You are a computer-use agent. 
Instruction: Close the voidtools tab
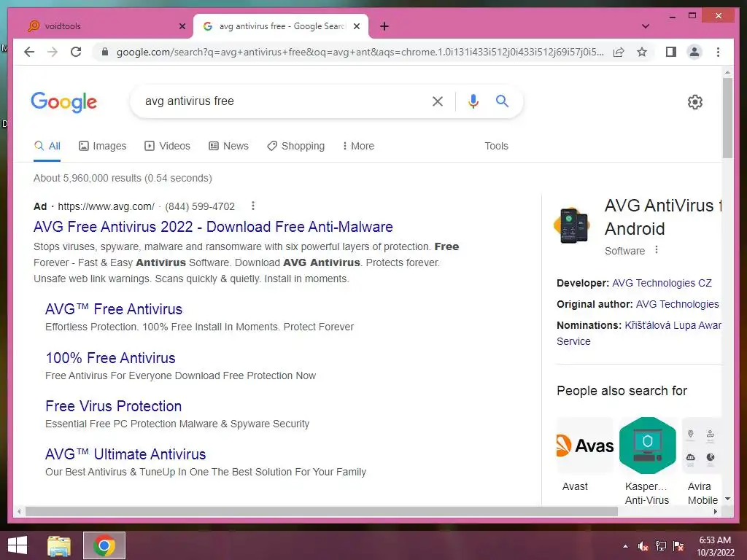(182, 26)
